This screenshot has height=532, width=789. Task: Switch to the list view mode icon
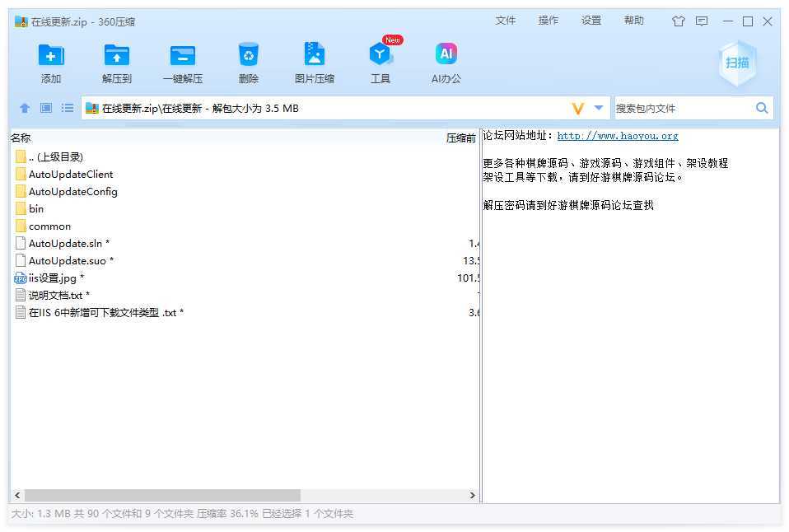[68, 108]
